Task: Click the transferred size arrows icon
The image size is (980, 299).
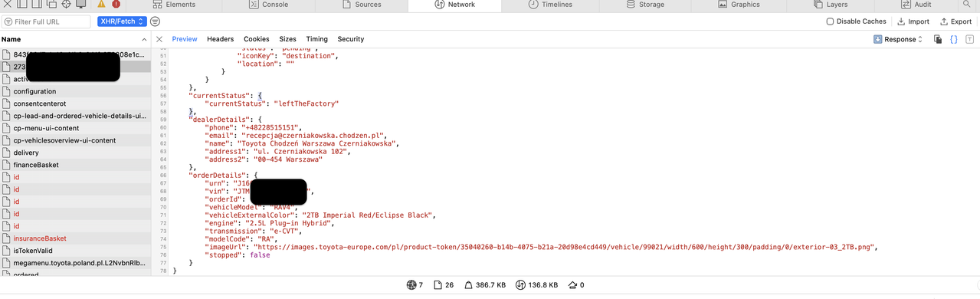Action: 521,285
